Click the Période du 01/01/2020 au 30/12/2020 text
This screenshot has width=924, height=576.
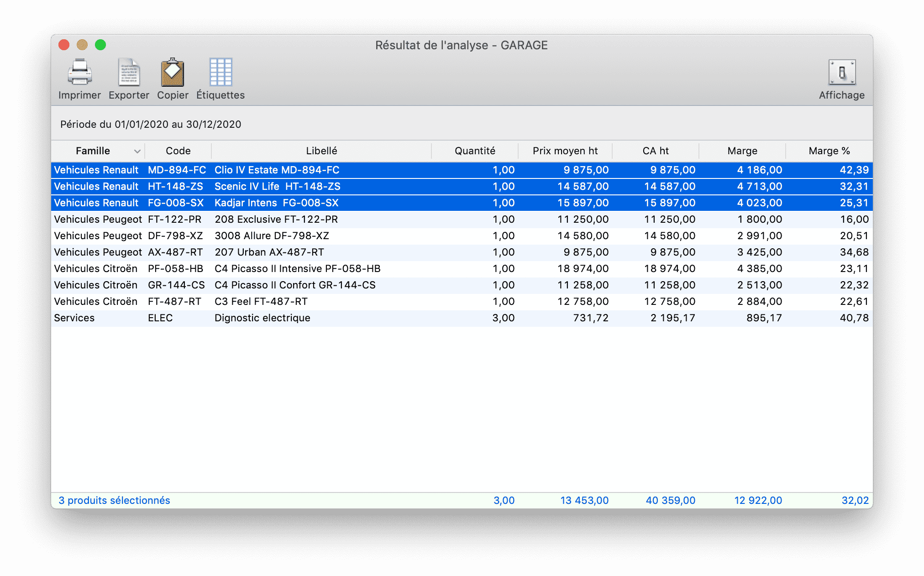point(151,124)
